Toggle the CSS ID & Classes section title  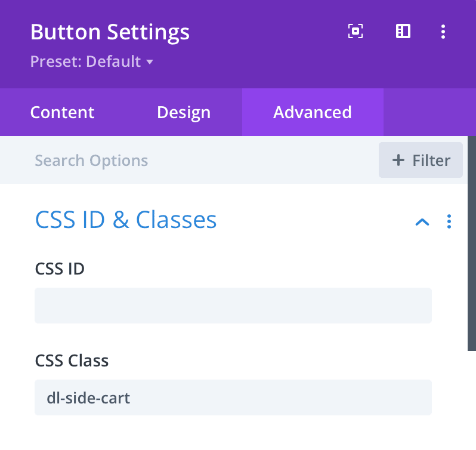(x=126, y=220)
